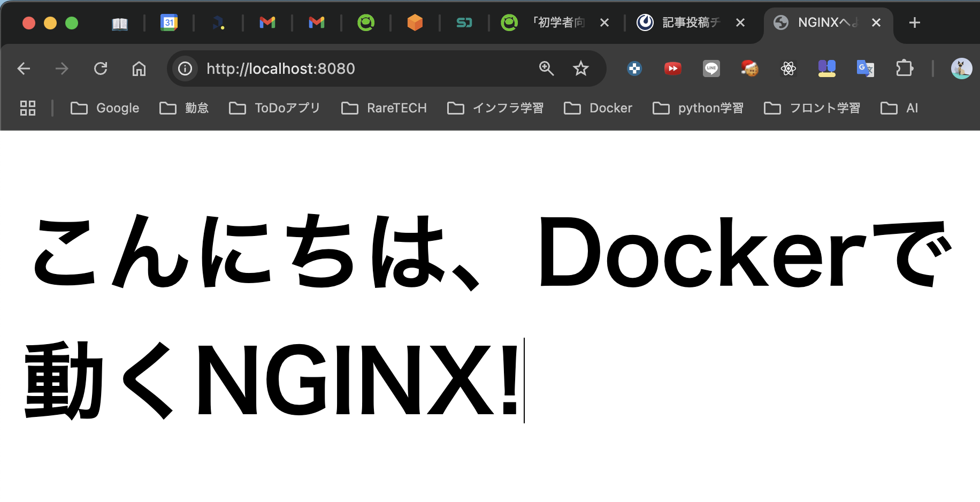Open the LINE extension
The height and width of the screenshot is (502, 980).
tap(711, 69)
